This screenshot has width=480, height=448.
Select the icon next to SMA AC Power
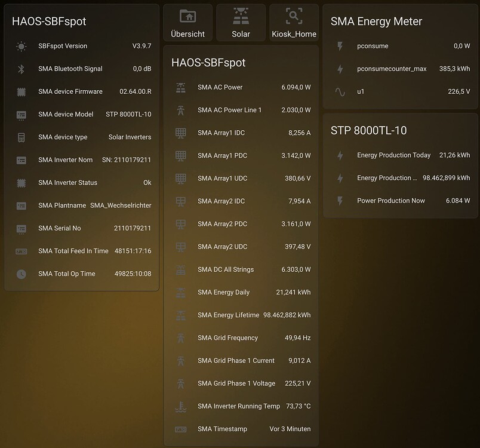point(180,87)
